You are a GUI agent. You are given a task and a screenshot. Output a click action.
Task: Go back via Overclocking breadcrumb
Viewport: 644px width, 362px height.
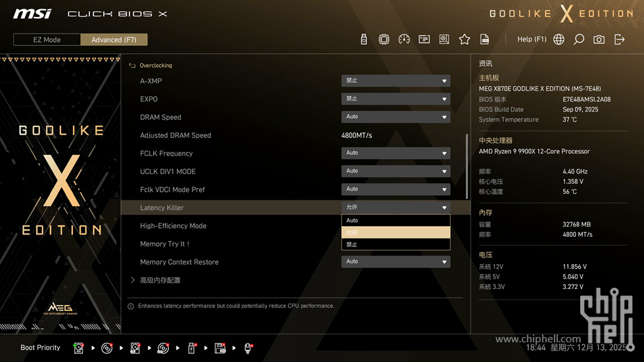pos(155,66)
